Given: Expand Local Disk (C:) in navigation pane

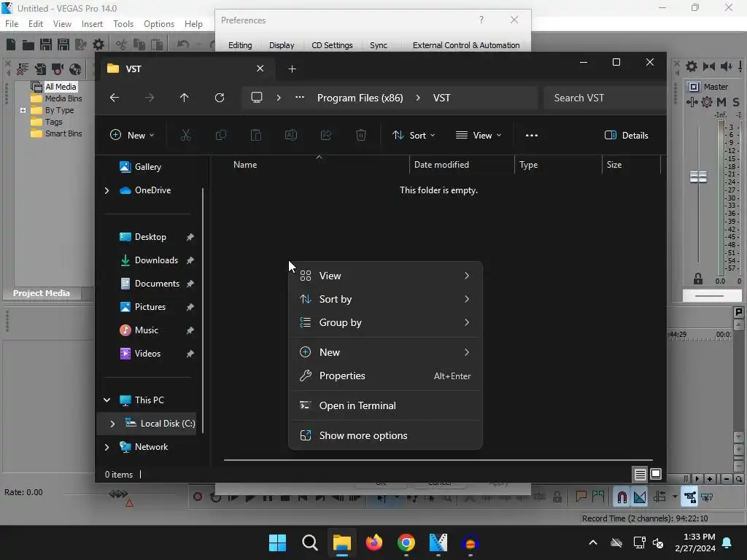Looking at the screenshot, I should pos(112,424).
